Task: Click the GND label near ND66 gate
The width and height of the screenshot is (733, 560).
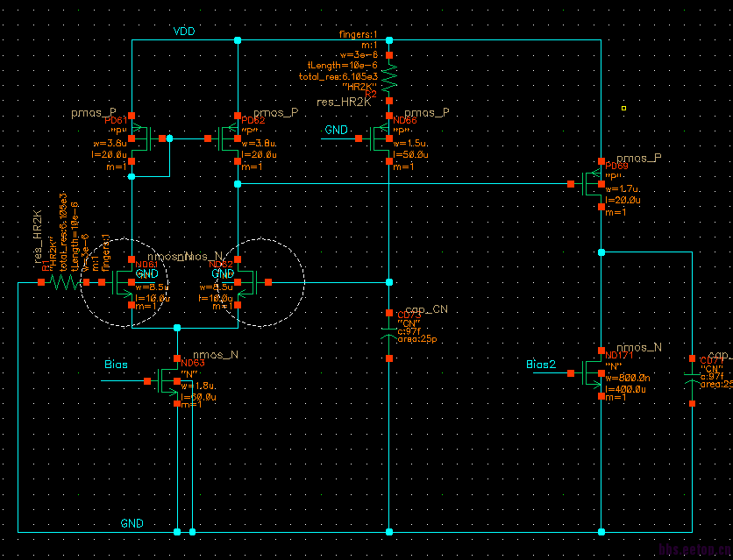Action: click(x=336, y=130)
